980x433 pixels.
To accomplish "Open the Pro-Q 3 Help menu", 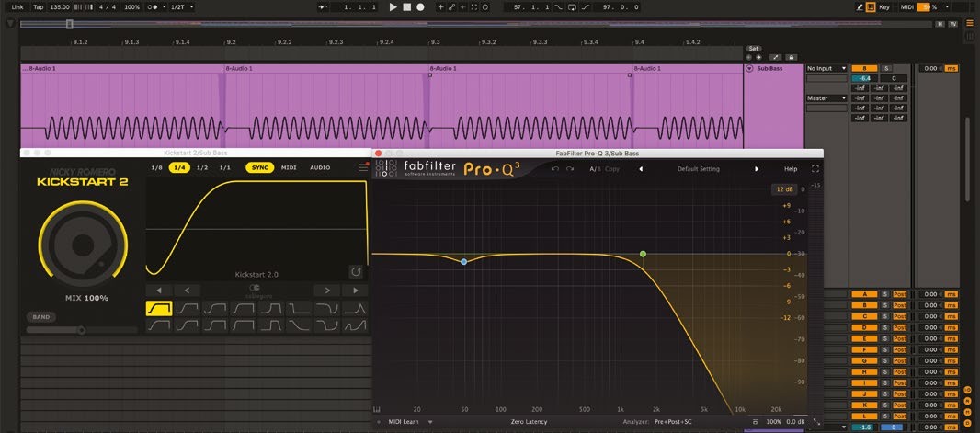I will coord(791,169).
